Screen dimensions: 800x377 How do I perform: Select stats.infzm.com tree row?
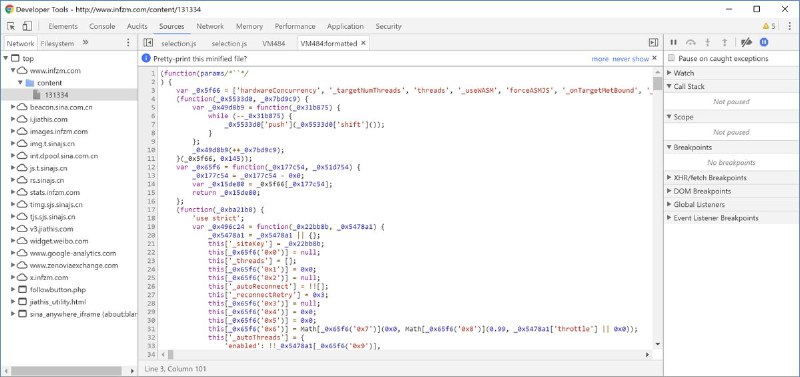[69, 192]
